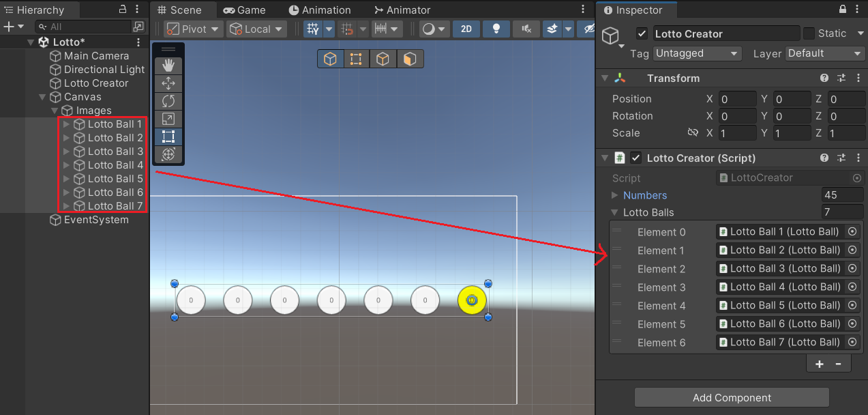
Task: Collapse the Transform component
Action: (604, 78)
